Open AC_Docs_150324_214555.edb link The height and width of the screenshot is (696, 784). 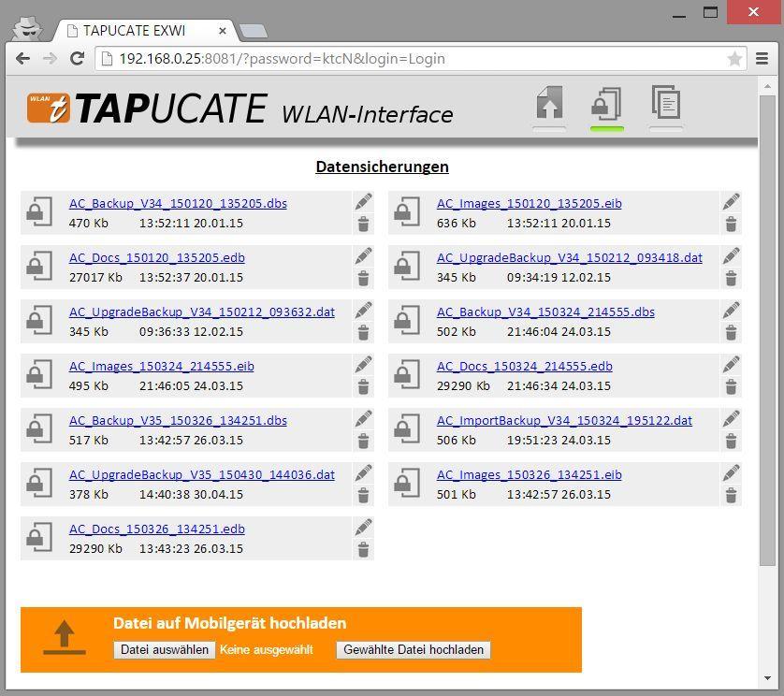tap(525, 367)
